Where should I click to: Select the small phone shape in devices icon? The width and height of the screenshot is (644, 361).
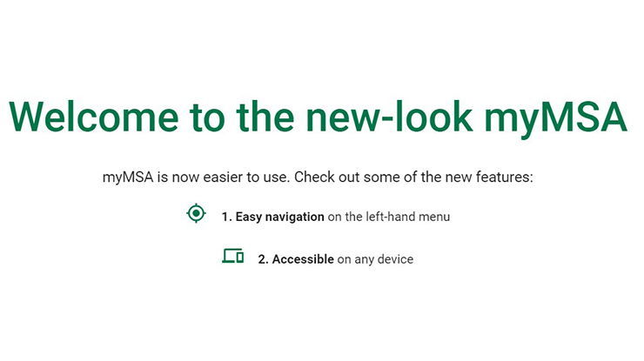[240, 257]
